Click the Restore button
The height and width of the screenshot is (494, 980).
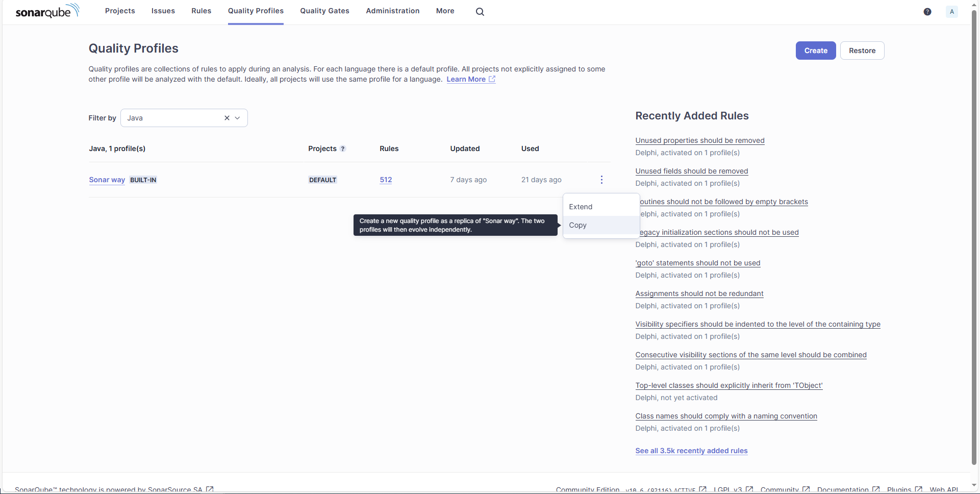(862, 51)
